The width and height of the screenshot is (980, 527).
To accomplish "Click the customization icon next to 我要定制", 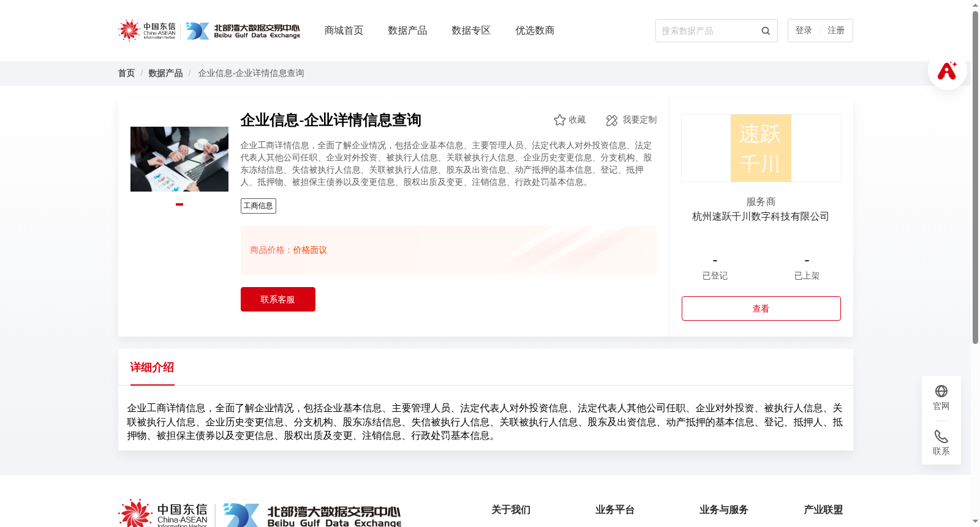I will [x=612, y=121].
